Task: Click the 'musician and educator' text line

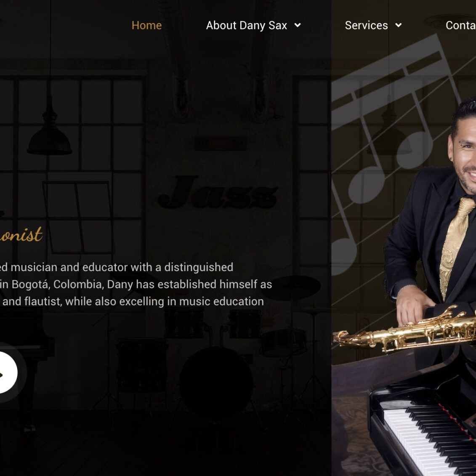Action: [x=117, y=267]
